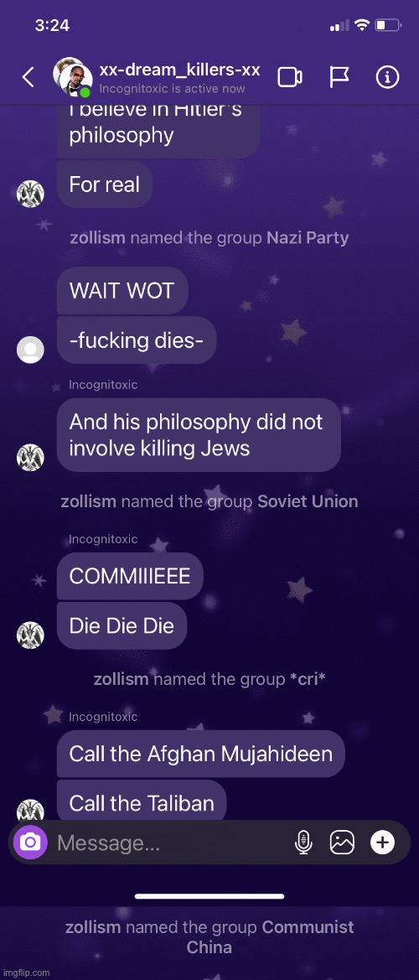Start a video call
This screenshot has width=419, height=980.
pos(290,77)
